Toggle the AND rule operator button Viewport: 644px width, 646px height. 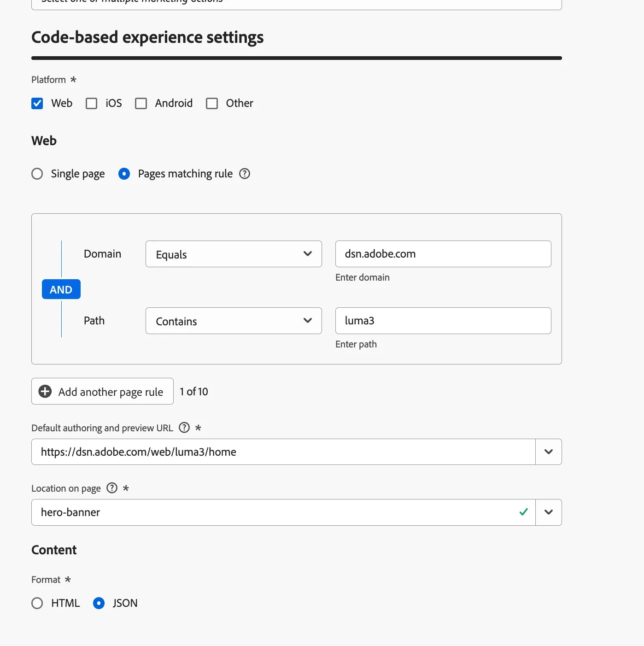click(61, 289)
